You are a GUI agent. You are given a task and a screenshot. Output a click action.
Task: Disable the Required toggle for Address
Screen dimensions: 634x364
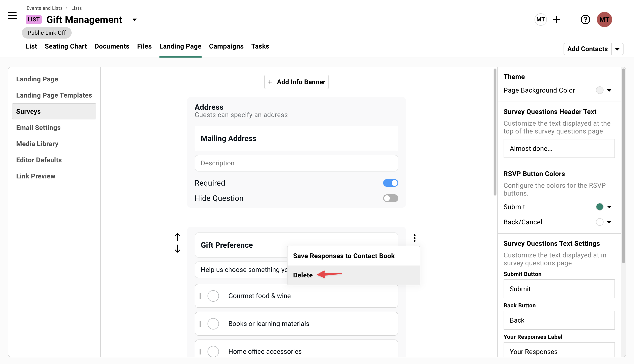[391, 183]
